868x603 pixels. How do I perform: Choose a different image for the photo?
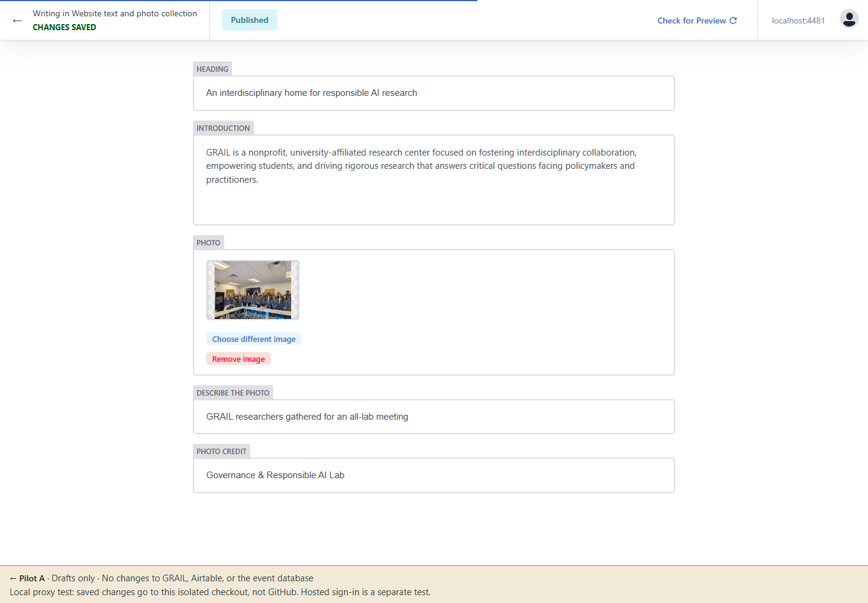(254, 339)
